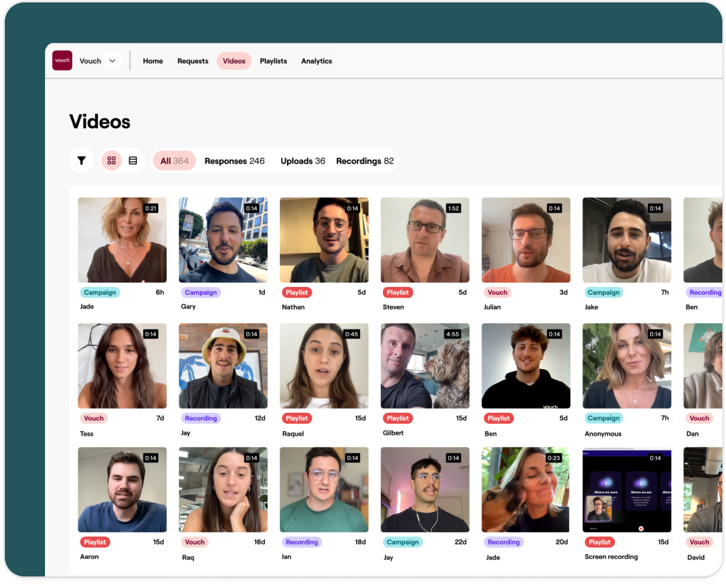
Task: Open the Screen recording video
Action: point(627,489)
